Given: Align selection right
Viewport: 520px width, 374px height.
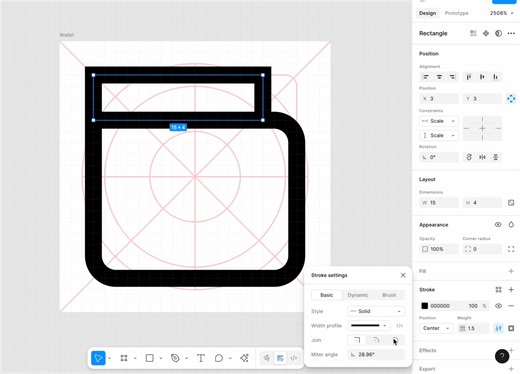Looking at the screenshot, I should (x=452, y=77).
